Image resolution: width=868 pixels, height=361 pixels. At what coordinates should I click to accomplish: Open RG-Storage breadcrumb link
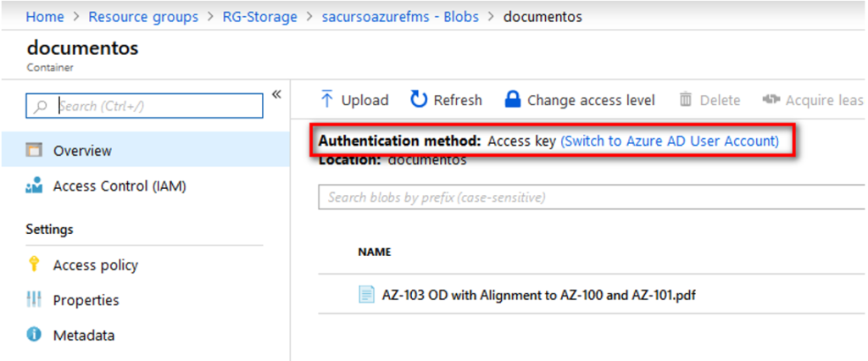pos(259,17)
